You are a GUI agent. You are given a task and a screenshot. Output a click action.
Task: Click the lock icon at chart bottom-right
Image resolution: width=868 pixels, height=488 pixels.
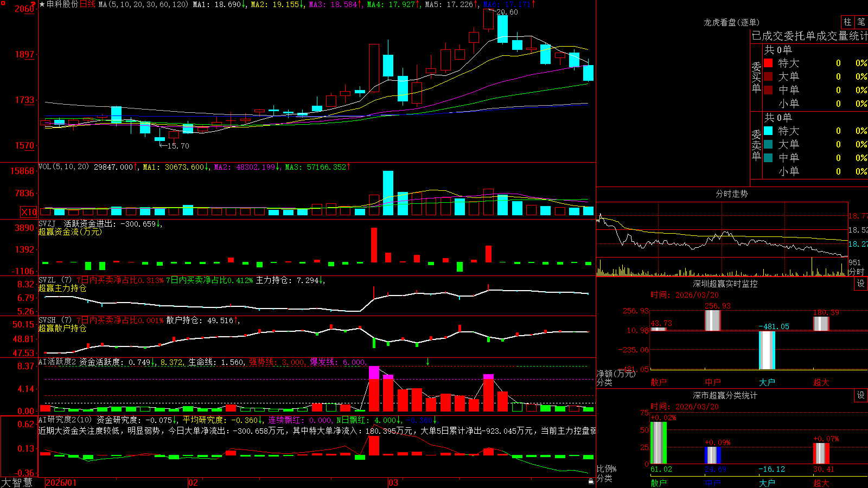(x=591, y=481)
